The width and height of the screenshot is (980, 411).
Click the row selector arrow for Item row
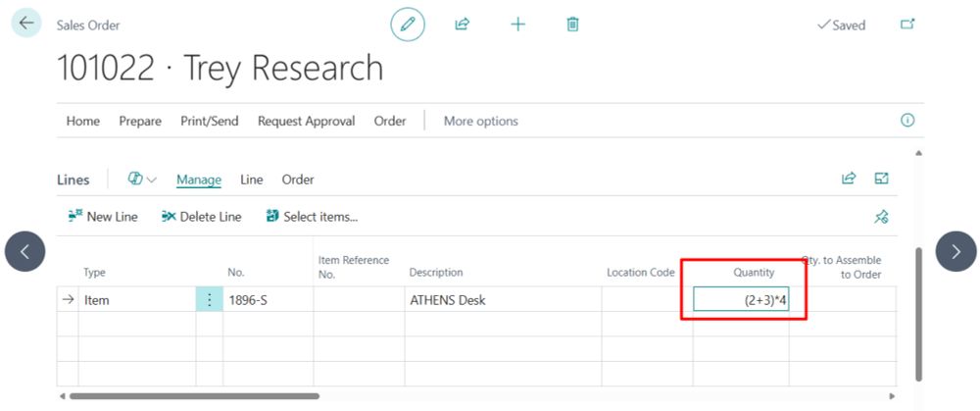click(x=68, y=300)
